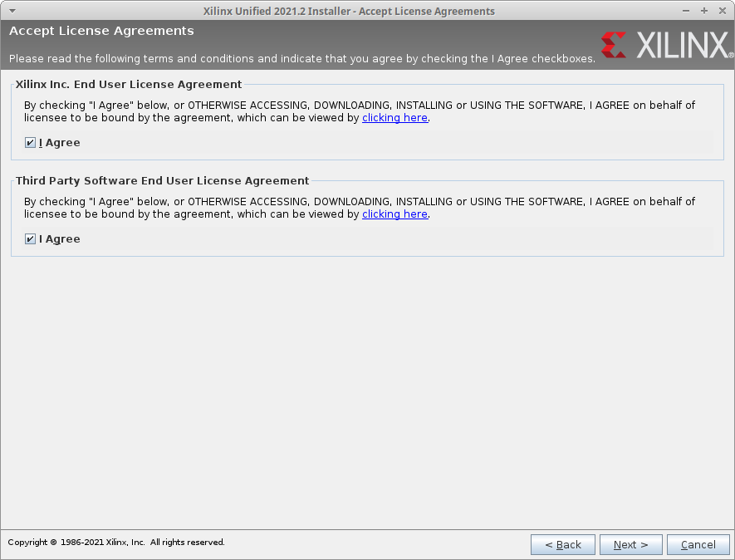Click the Xilinx copyright notice in footer

pyautogui.click(x=116, y=543)
